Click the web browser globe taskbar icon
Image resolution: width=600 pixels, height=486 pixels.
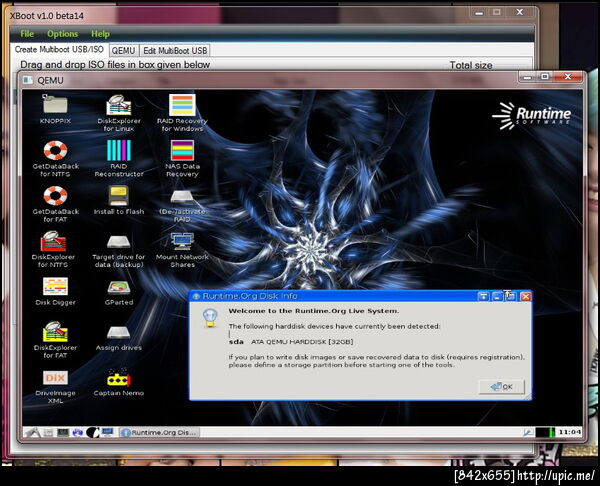tap(78, 432)
